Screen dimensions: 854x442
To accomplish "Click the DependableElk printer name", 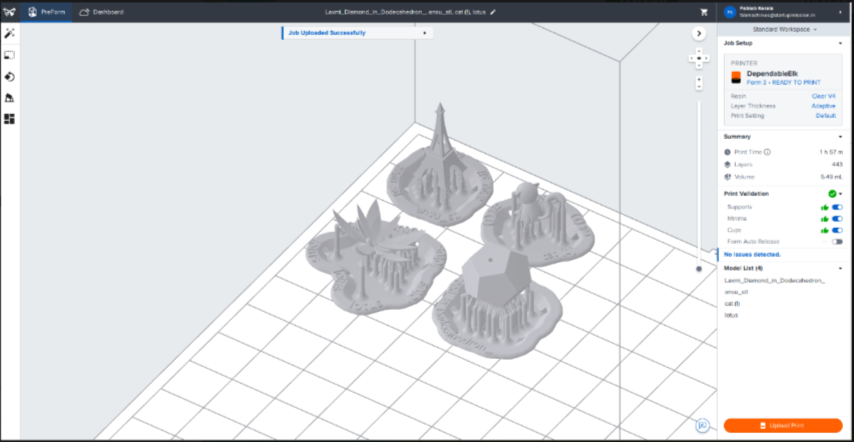I will pos(772,73).
